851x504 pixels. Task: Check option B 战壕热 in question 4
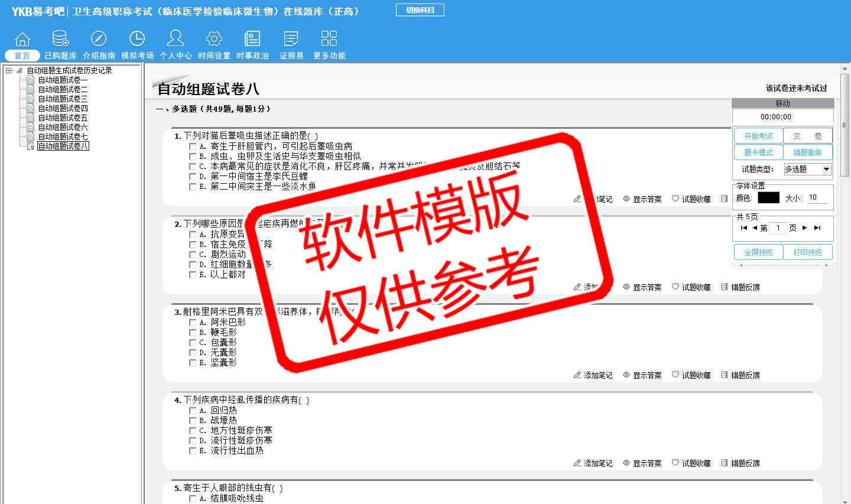coord(193,421)
